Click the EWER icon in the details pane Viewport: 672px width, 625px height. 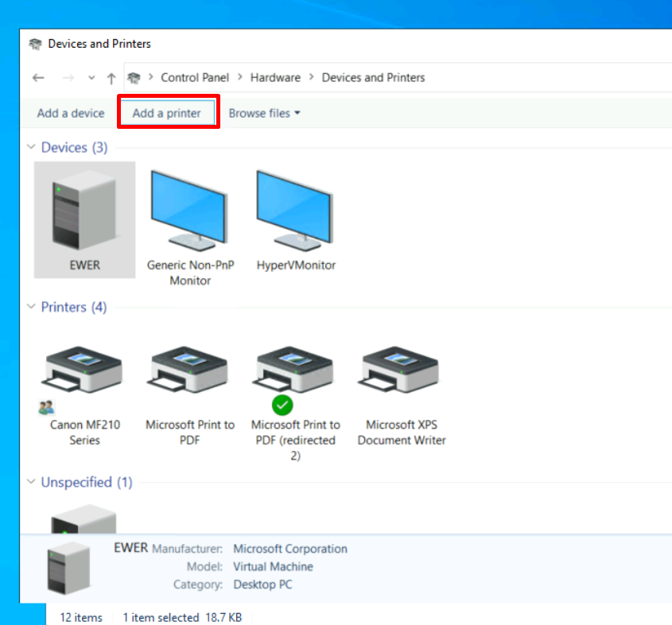(68, 568)
